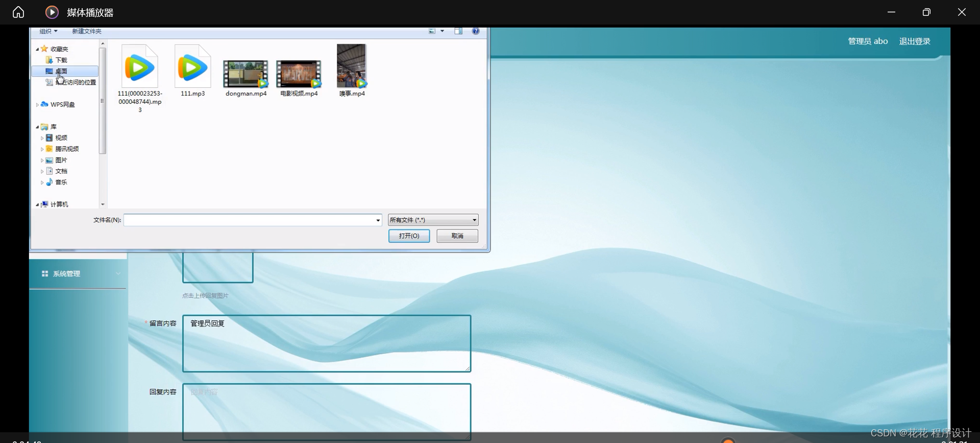Select the 嗅事.mp4 video thumbnail

(352, 66)
